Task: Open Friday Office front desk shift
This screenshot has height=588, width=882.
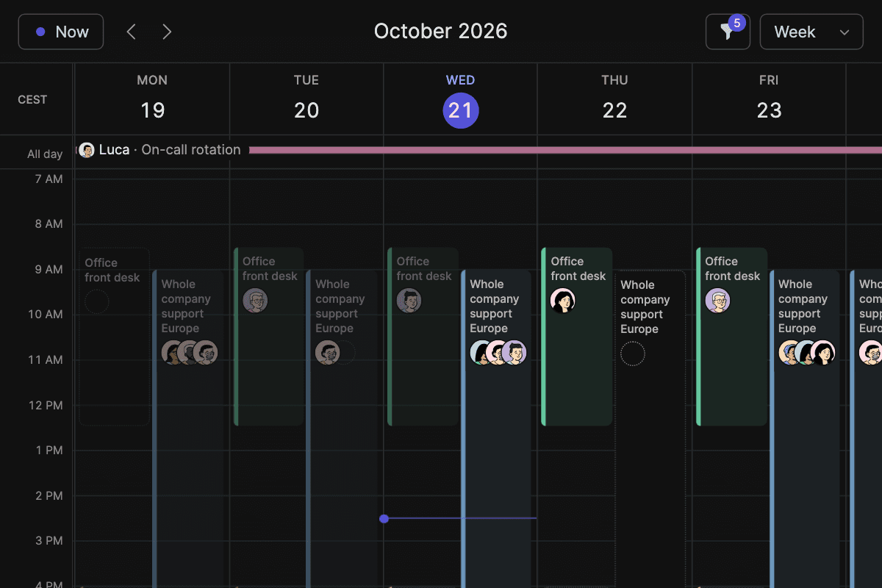Action: pos(731,337)
